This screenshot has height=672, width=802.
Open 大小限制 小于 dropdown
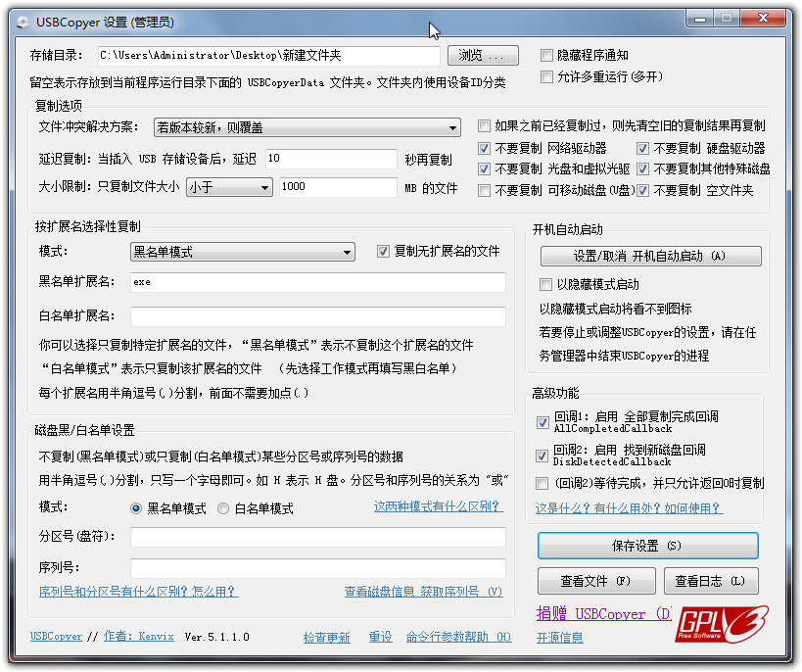tap(229, 187)
